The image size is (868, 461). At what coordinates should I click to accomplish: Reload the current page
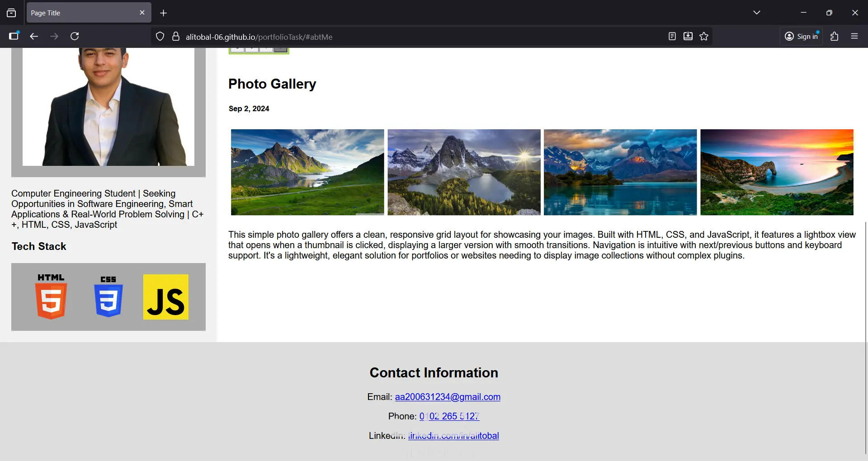click(x=75, y=36)
